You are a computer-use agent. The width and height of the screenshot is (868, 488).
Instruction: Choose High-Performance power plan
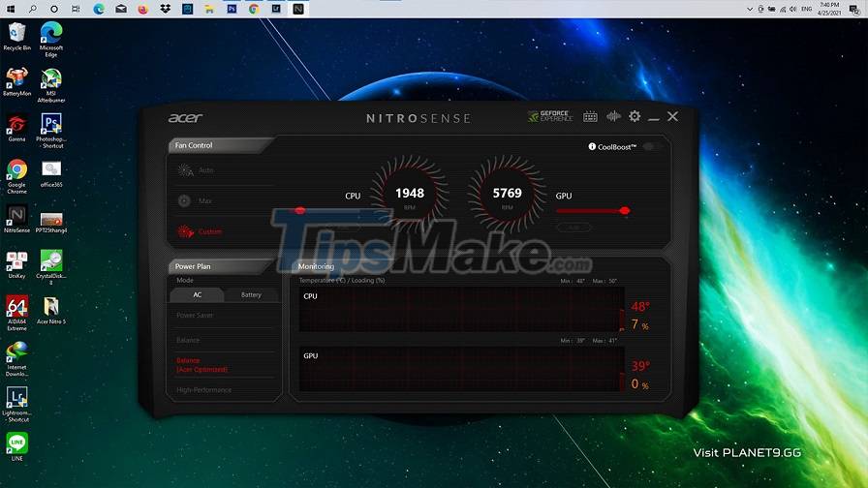(203, 390)
